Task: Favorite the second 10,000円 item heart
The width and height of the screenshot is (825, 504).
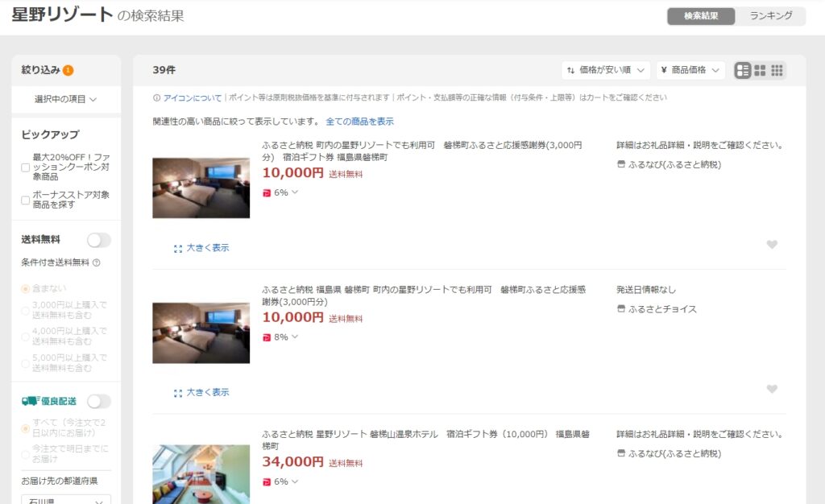Action: [x=772, y=389]
